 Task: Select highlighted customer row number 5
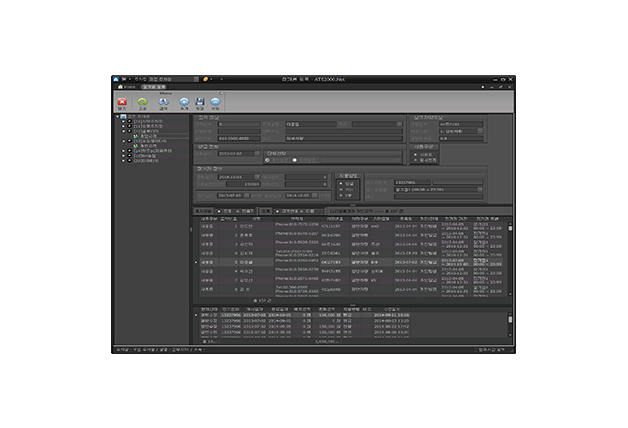[352, 262]
